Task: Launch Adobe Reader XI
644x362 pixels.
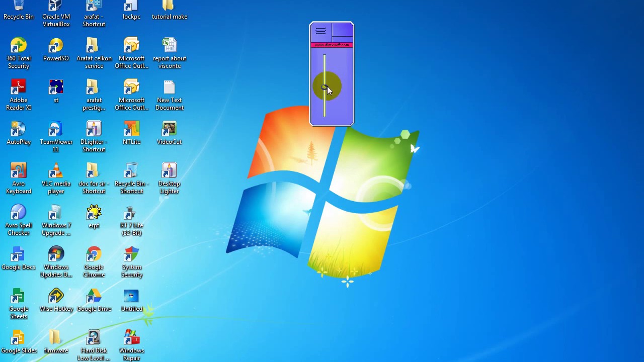Action: [x=19, y=95]
